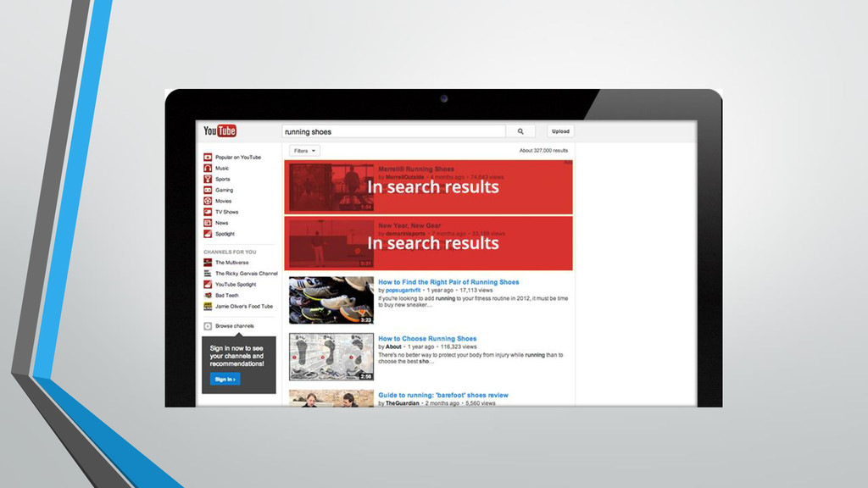Click the Music headphones icon
Screen dimensions: 868x488
tap(208, 169)
